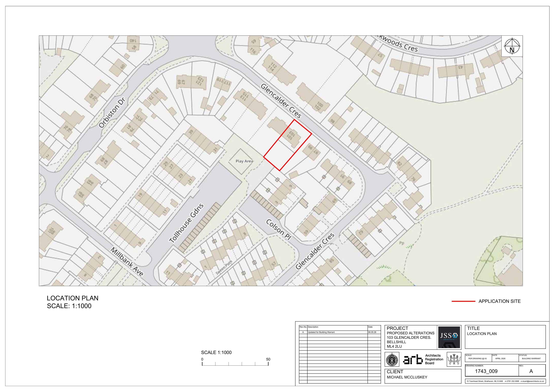Click the 'CLIENT' heading in title block
The image size is (555, 392).
[x=395, y=372]
